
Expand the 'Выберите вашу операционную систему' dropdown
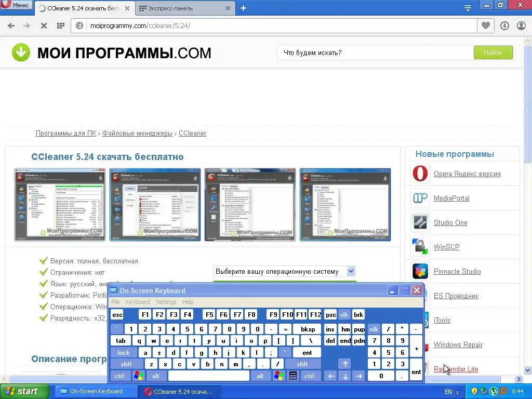click(x=284, y=271)
